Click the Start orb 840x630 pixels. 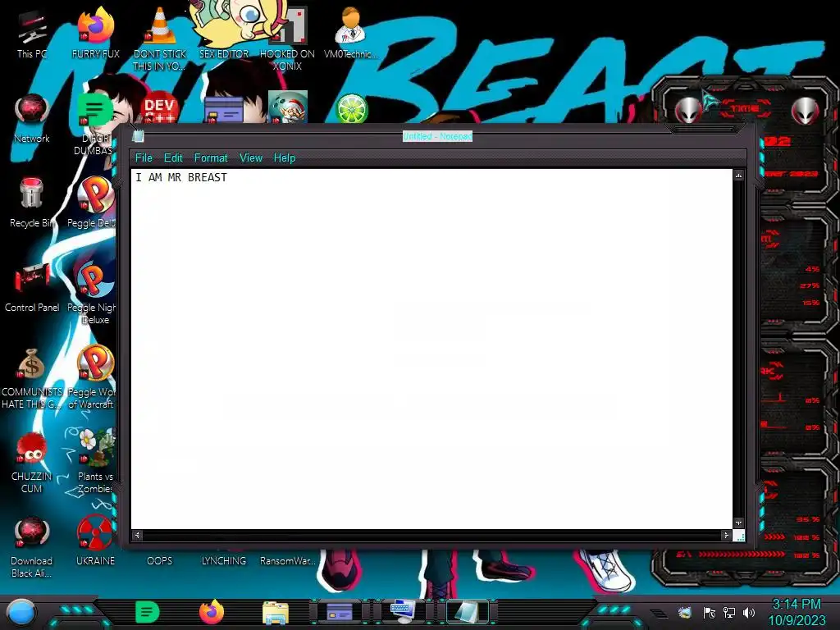tap(21, 613)
